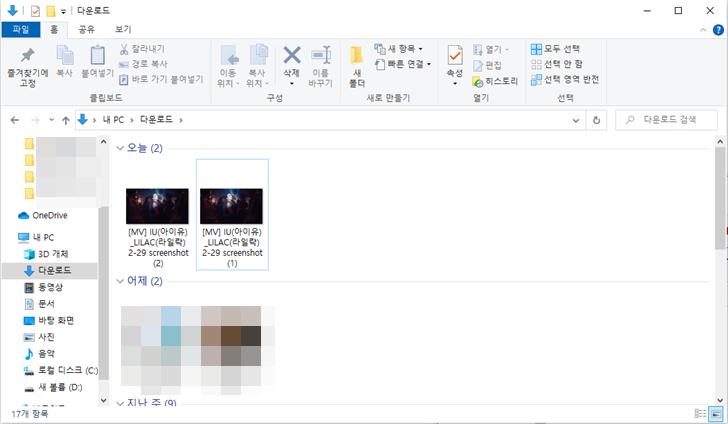Click the 삭제 (Delete) X icon

click(292, 56)
